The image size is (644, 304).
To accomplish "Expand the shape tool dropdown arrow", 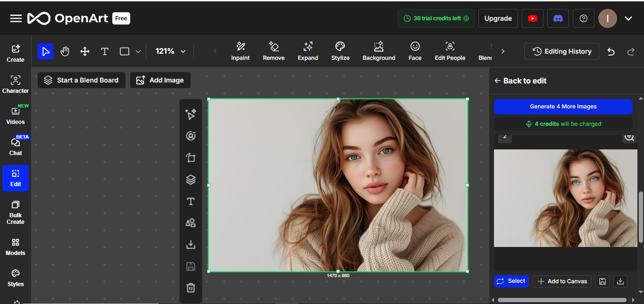I will [x=138, y=51].
